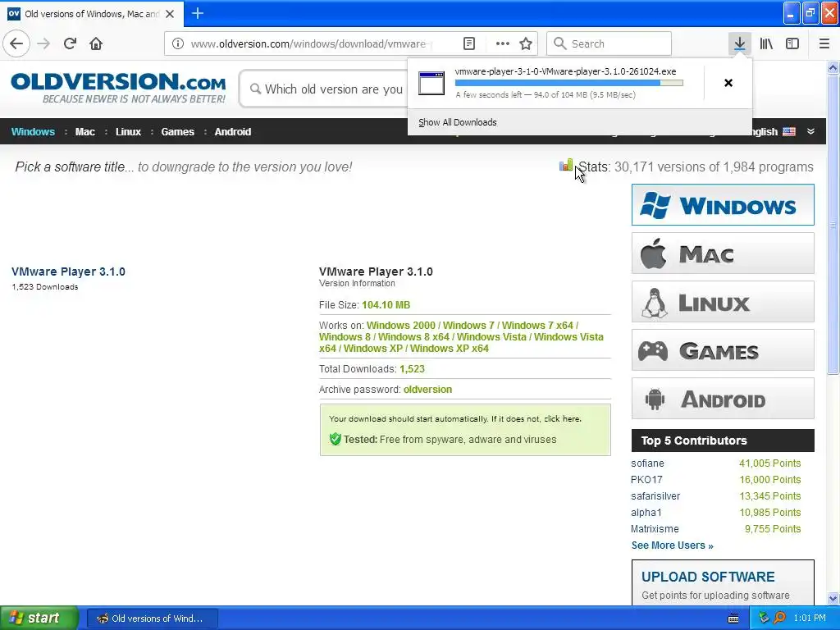Image resolution: width=840 pixels, height=630 pixels.
Task: Open contributor safarisilver
Action: [655, 496]
